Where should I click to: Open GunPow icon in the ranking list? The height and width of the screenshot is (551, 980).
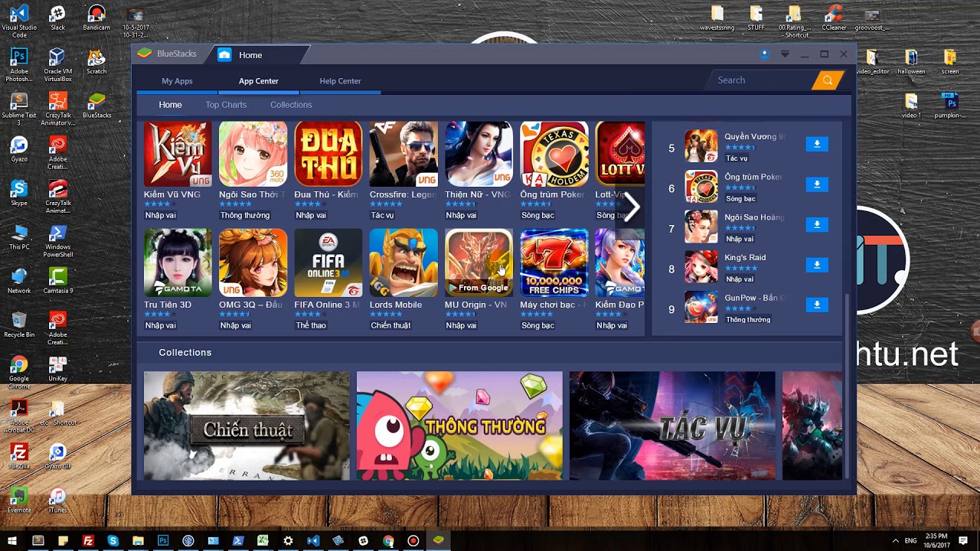pos(701,307)
